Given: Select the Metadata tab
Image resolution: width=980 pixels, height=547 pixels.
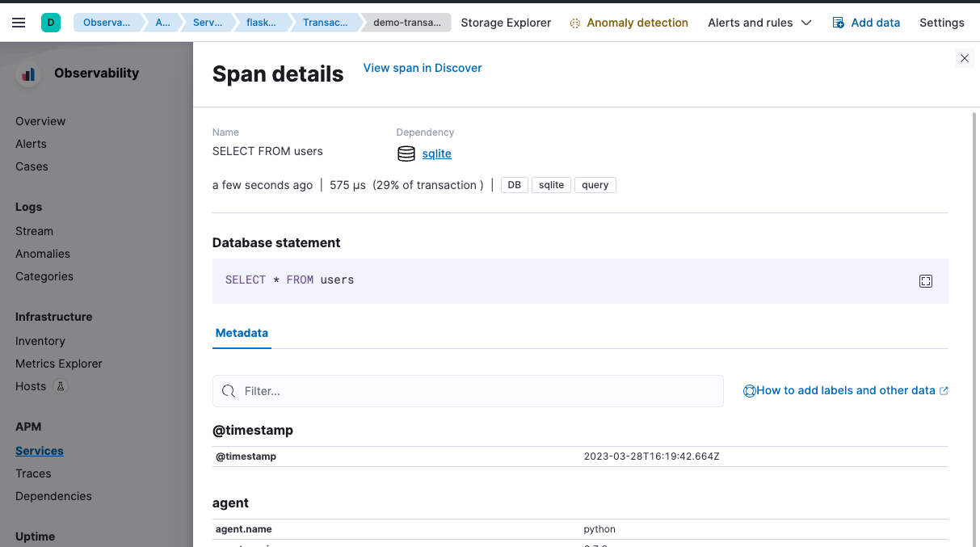Looking at the screenshot, I should (242, 333).
